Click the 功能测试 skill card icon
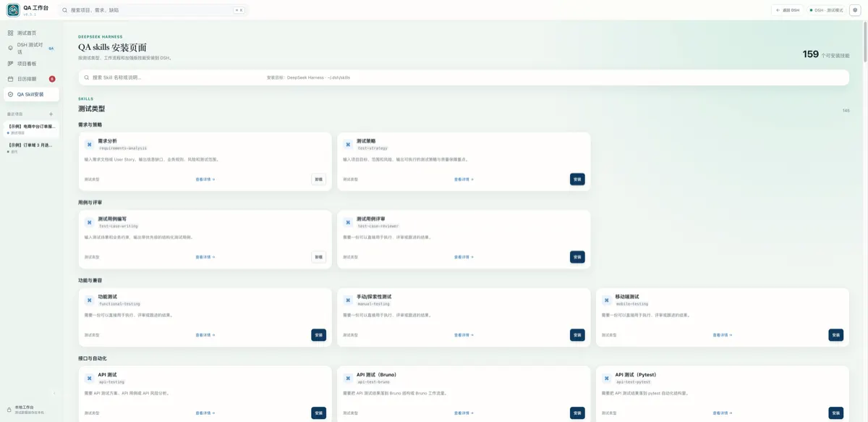The height and width of the screenshot is (422, 868). (90, 300)
